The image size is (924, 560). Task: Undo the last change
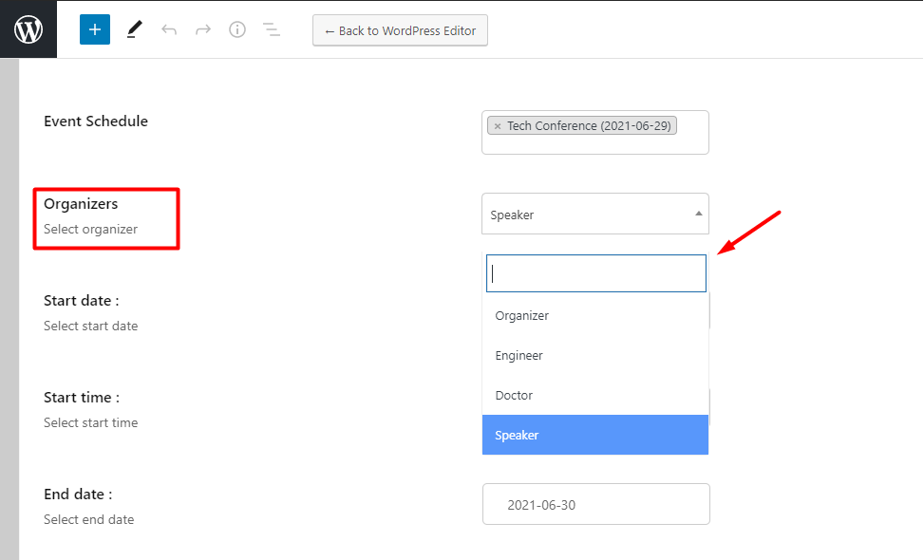tap(169, 29)
